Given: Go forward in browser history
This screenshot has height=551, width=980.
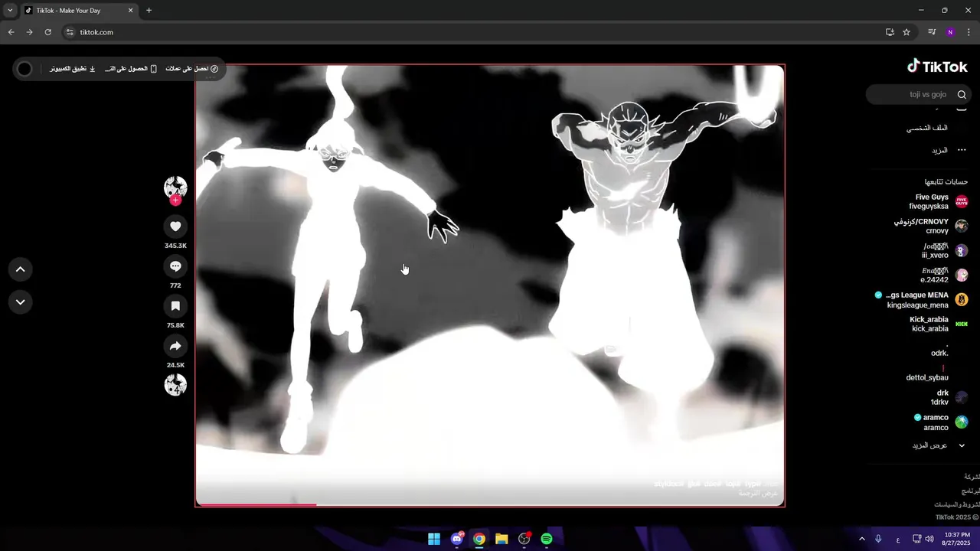Looking at the screenshot, I should coord(29,32).
